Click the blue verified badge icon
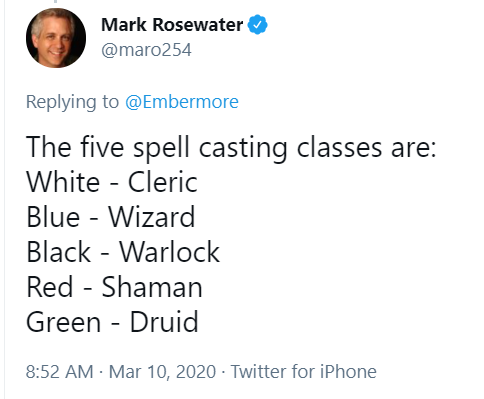 click(257, 25)
